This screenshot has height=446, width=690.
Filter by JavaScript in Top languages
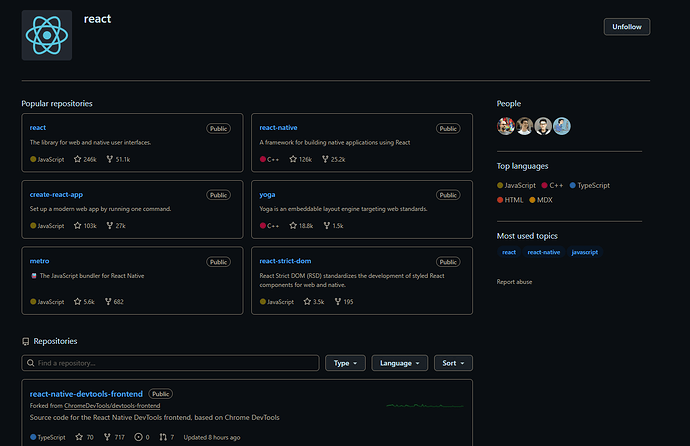pyautogui.click(x=517, y=186)
